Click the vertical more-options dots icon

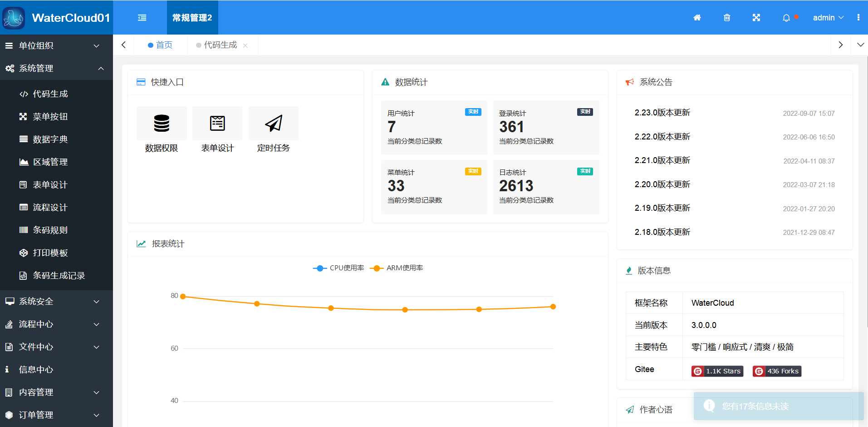coord(858,18)
